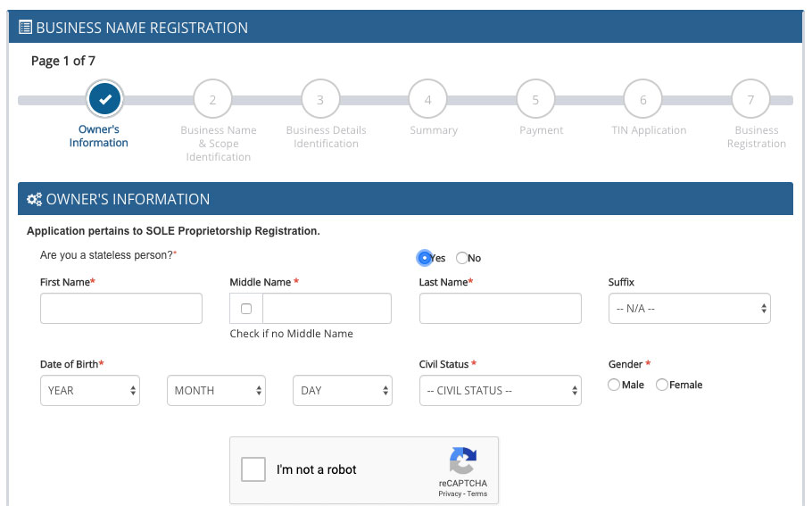This screenshot has height=506, width=812.
Task: Open the reCAPTCHA Privacy link
Action: 450,494
